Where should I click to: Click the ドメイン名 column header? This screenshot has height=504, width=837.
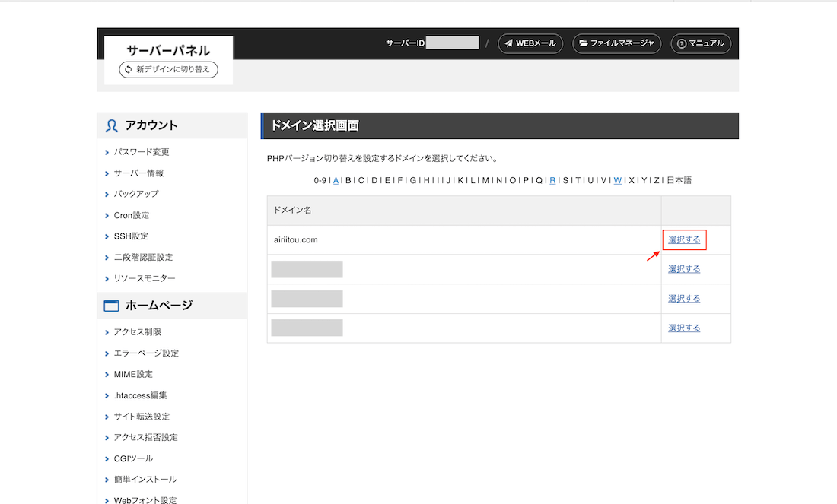click(x=292, y=210)
